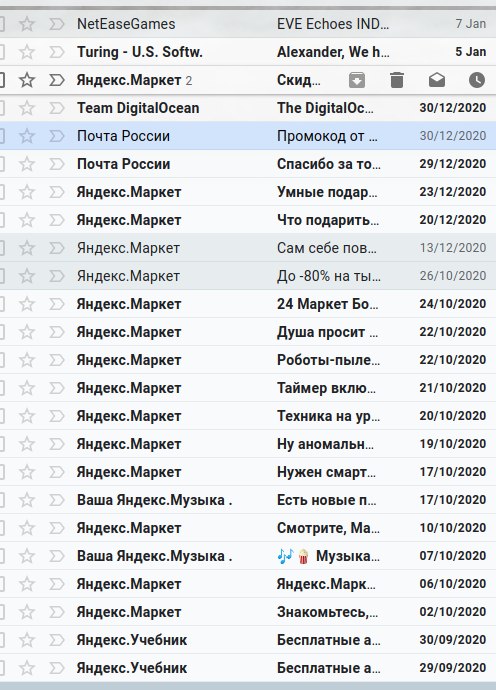Click the date 21/10/2020
Screen dimensions: 496x690
point(452,388)
